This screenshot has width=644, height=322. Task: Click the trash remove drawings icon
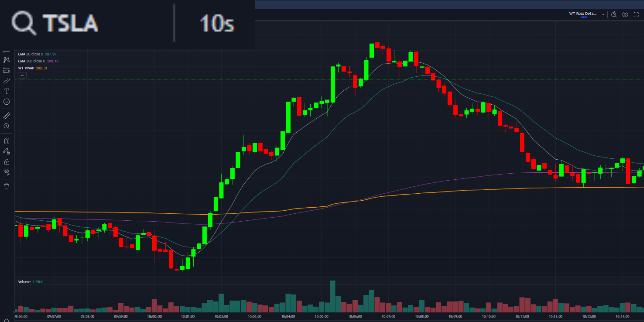7,186
